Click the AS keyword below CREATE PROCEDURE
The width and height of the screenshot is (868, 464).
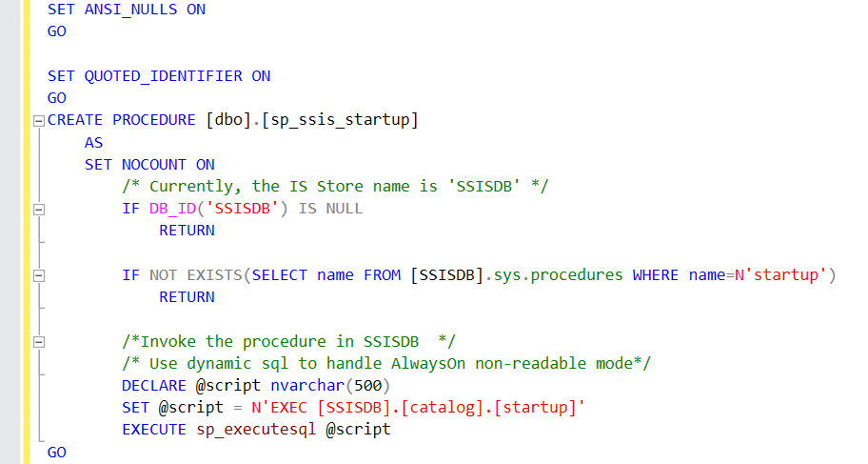tap(93, 143)
